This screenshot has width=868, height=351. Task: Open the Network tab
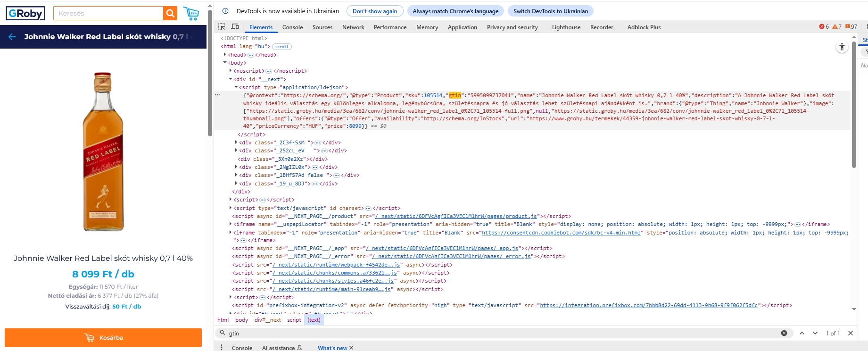(353, 27)
